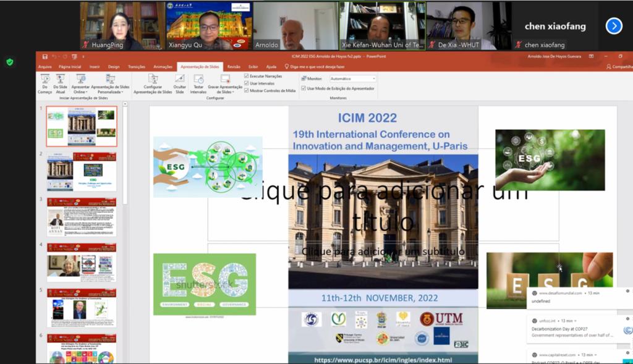Uncheck Usar Intervalos checkbox
The height and width of the screenshot is (364, 633).
click(247, 83)
